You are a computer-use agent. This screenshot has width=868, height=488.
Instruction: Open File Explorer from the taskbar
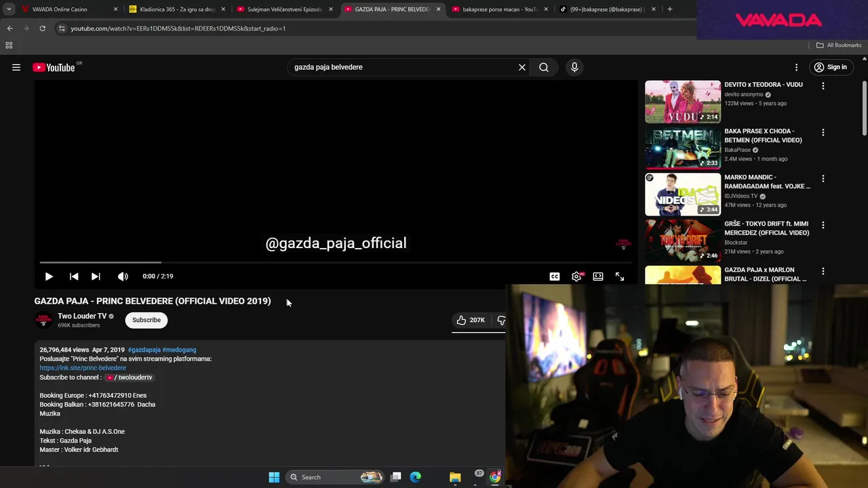pyautogui.click(x=455, y=477)
